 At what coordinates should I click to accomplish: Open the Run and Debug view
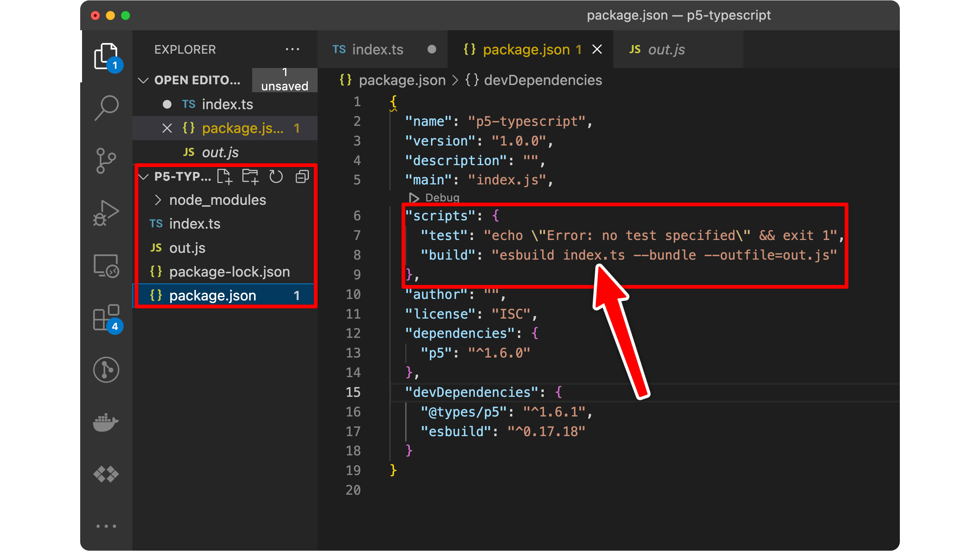pos(106,213)
